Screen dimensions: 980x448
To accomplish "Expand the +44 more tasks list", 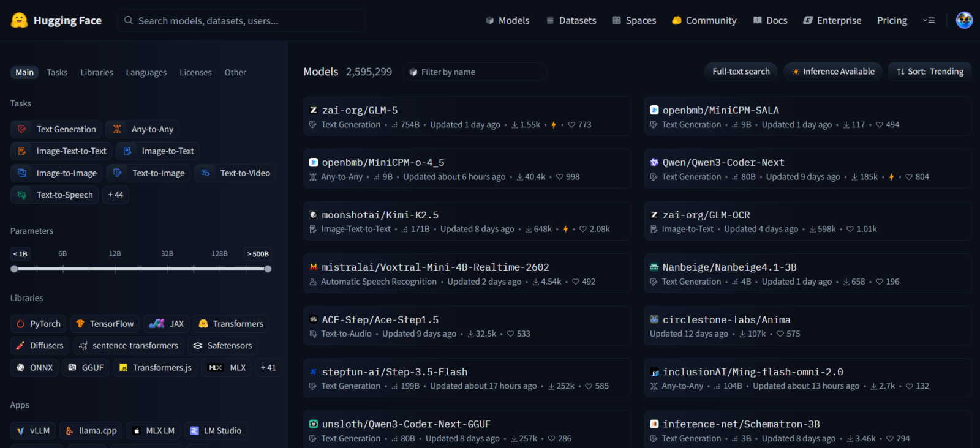I will pos(116,195).
